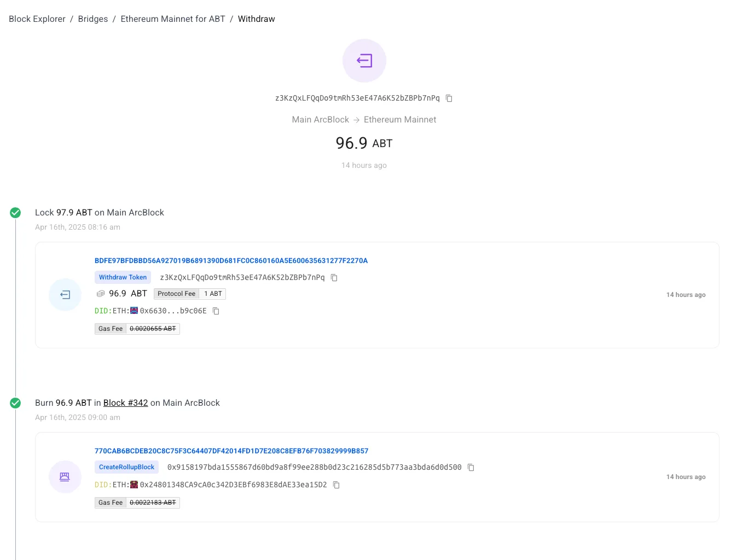Copy the withdraw address under the header icon
Image resolution: width=731 pixels, height=560 pixels.
(x=449, y=98)
